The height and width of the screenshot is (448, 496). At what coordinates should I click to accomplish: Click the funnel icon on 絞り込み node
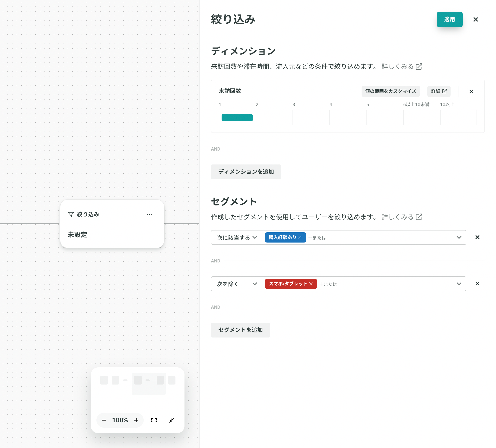click(x=71, y=215)
